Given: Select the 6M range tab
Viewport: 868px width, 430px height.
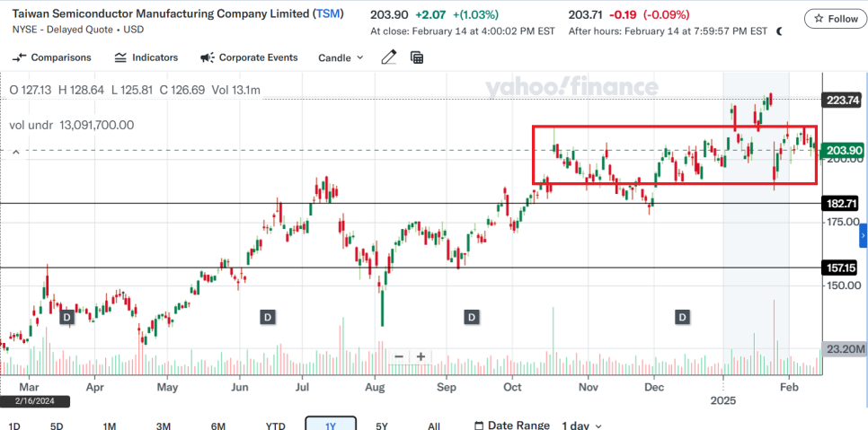Looking at the screenshot, I should (x=218, y=426).
